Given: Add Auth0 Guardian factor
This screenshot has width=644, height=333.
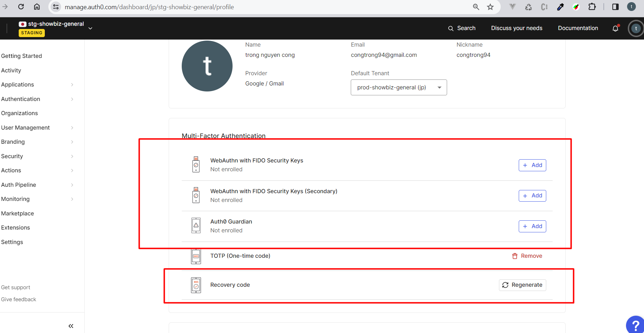Looking at the screenshot, I should point(532,226).
